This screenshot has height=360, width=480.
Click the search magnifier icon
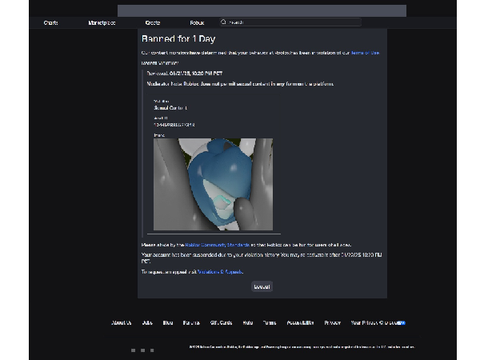[223, 22]
